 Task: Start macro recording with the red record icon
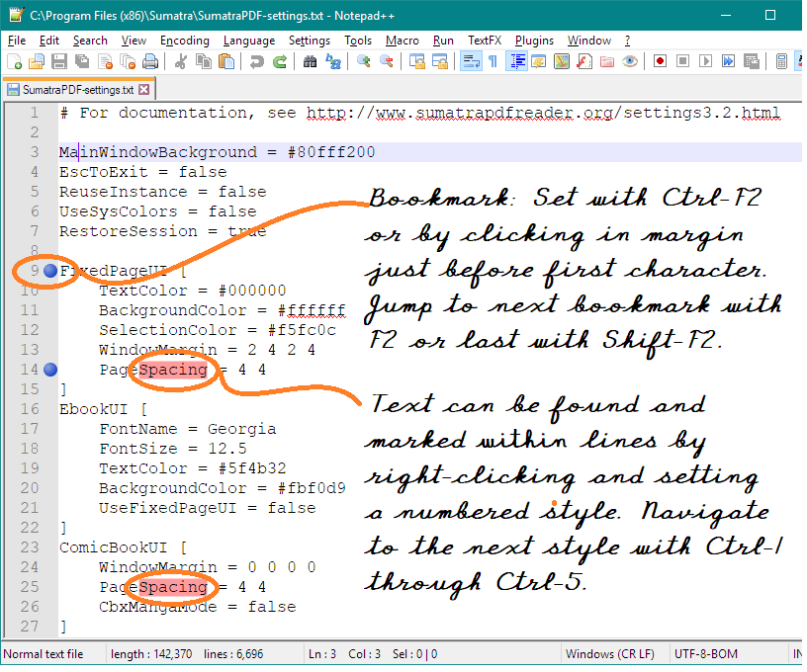tap(661, 61)
